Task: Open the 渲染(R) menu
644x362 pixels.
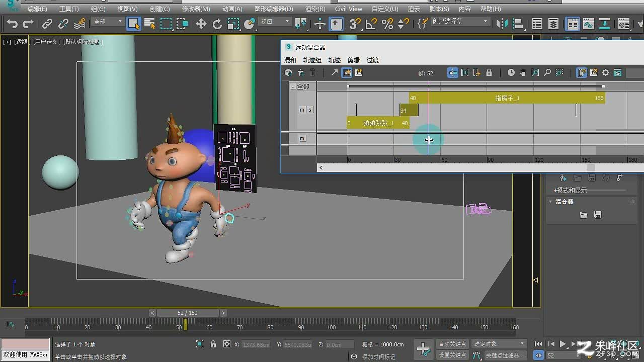Action: [x=315, y=9]
